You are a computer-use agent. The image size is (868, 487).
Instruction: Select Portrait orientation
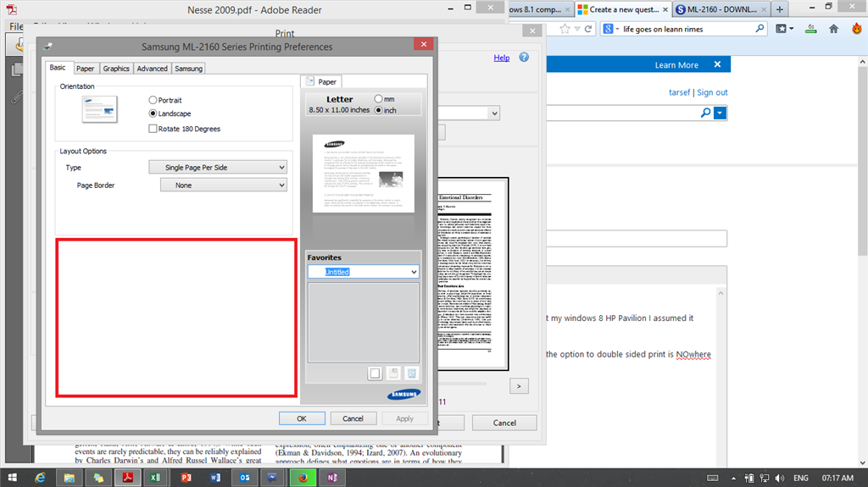[x=153, y=100]
